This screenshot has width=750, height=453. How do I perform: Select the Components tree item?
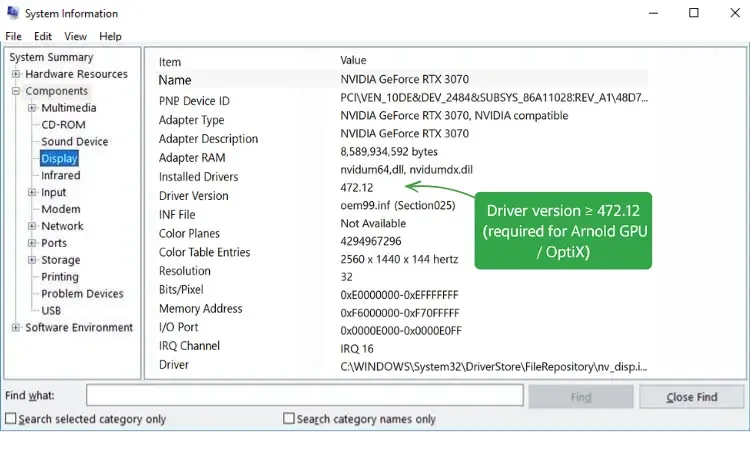point(56,91)
